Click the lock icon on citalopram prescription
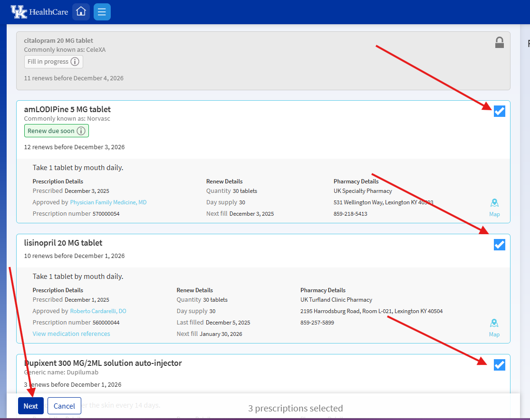The width and height of the screenshot is (530, 420). point(500,42)
